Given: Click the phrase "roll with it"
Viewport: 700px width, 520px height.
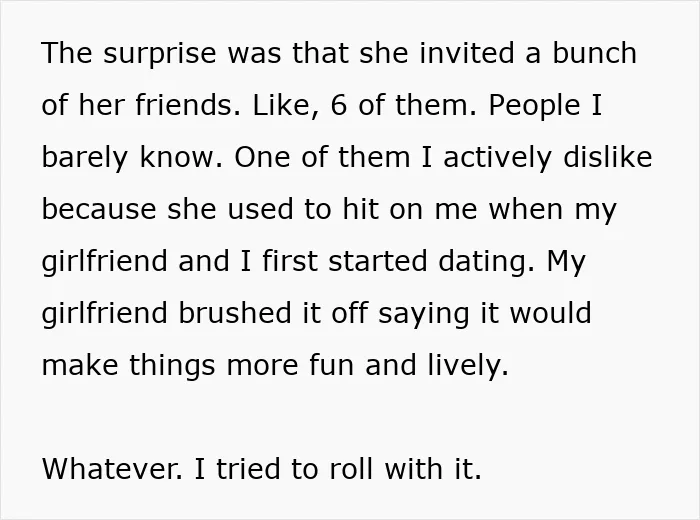Looking at the screenshot, I should pyautogui.click(x=406, y=469).
